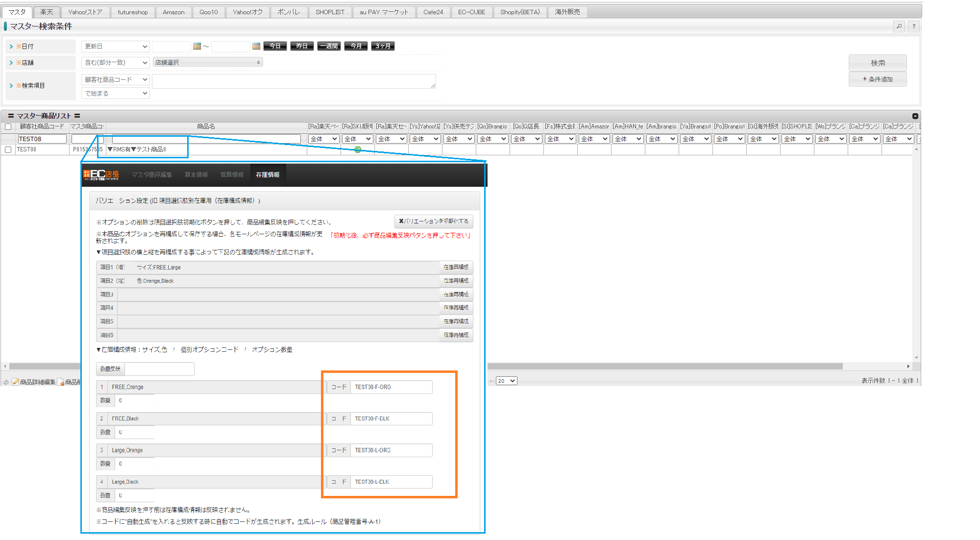Open マスタ商品編集 tab in popup
The width and height of the screenshot is (980, 540).
(151, 175)
